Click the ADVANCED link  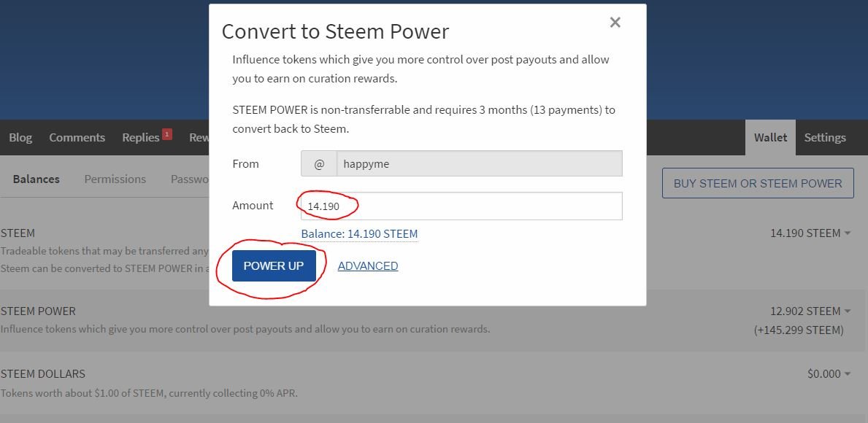click(368, 266)
